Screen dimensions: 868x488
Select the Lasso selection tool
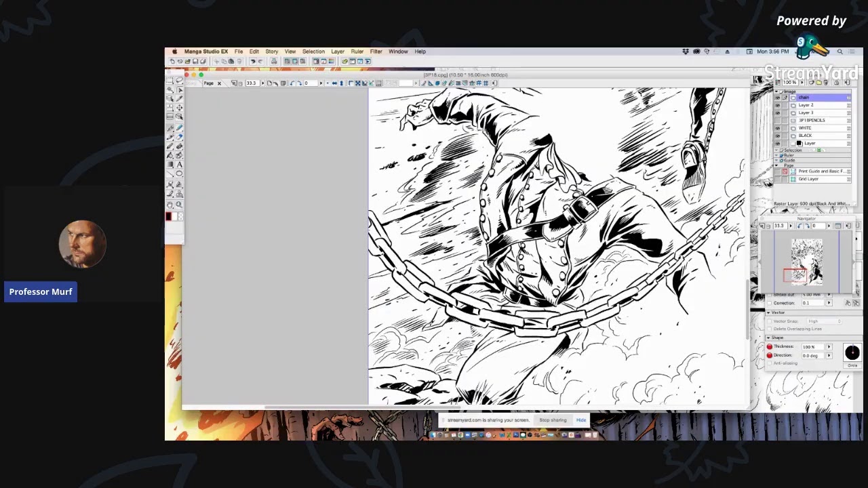coord(179,81)
